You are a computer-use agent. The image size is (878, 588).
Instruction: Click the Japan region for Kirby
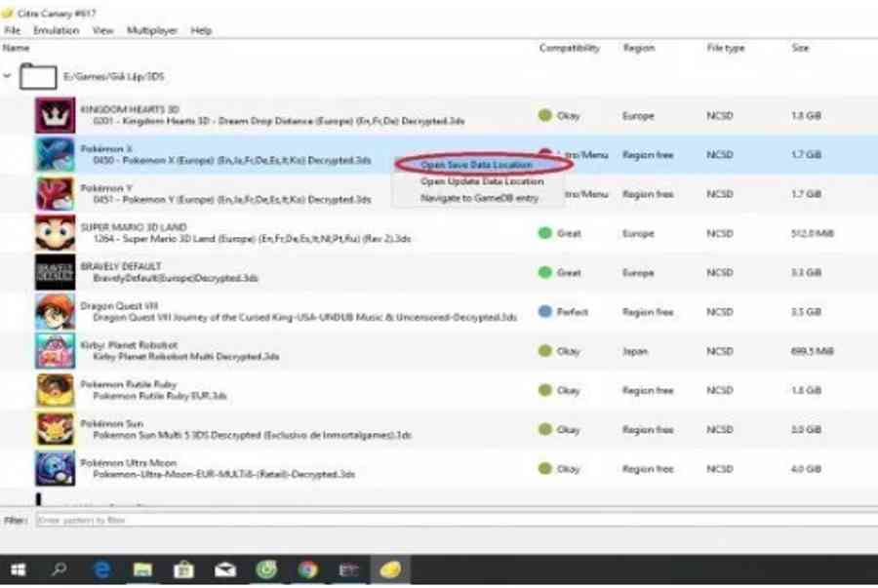tap(635, 351)
